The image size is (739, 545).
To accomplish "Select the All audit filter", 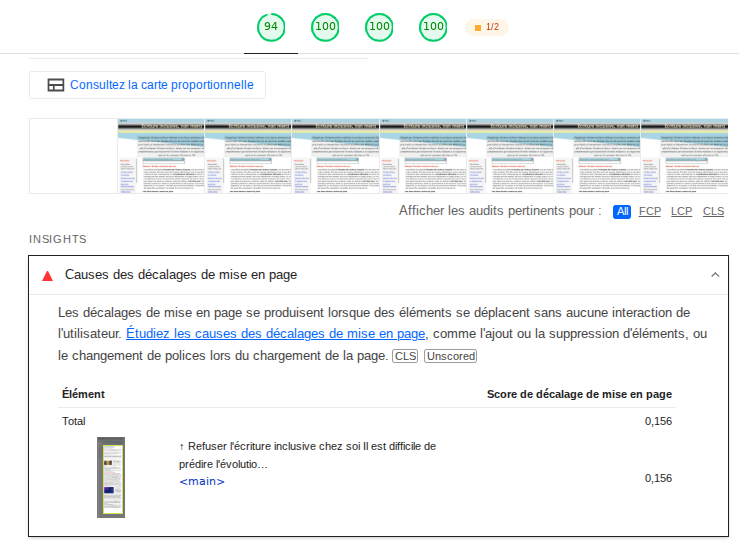I will pyautogui.click(x=622, y=212).
